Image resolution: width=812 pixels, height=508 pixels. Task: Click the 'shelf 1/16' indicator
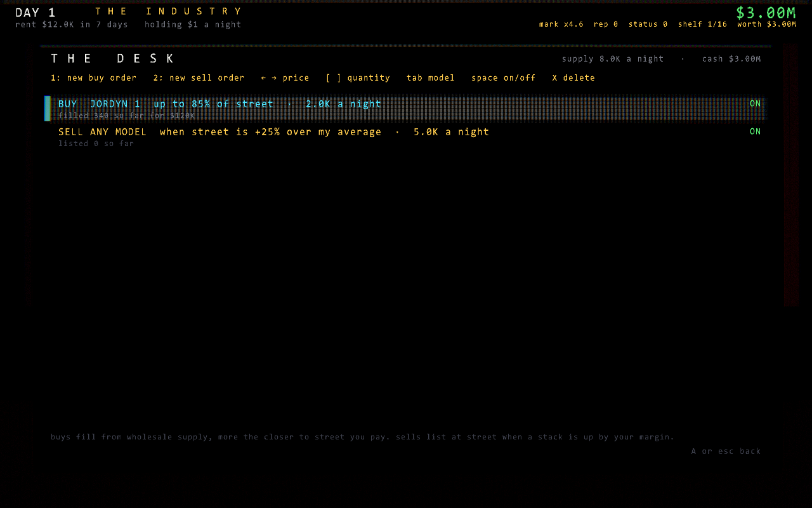coord(702,24)
